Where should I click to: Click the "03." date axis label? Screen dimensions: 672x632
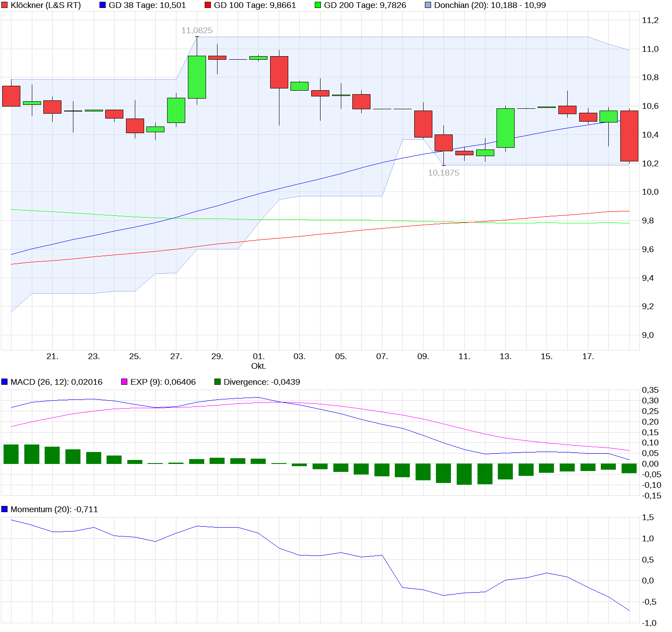[299, 356]
